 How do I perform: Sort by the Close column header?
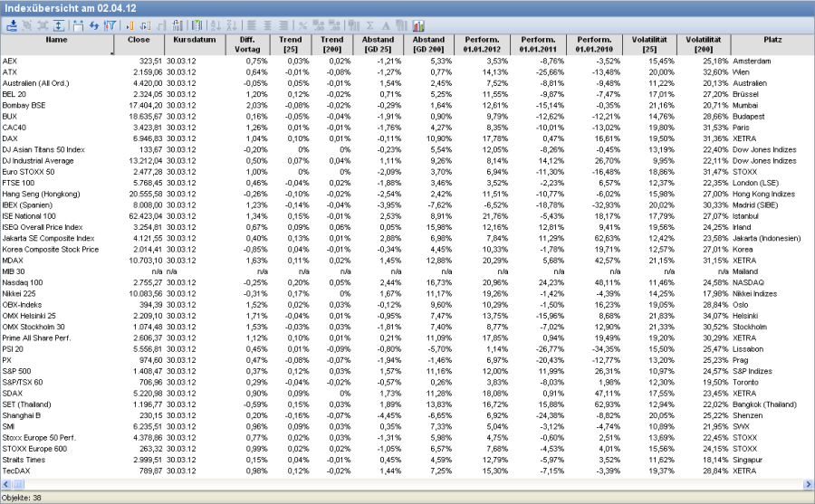click(x=139, y=40)
